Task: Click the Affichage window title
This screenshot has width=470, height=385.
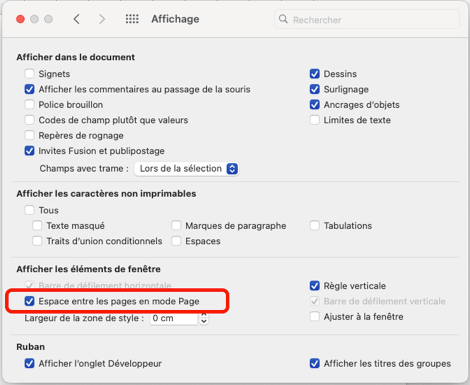Action: click(175, 19)
